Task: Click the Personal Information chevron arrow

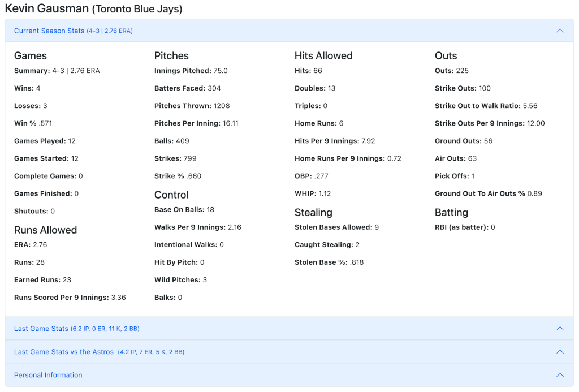Action: (x=560, y=374)
